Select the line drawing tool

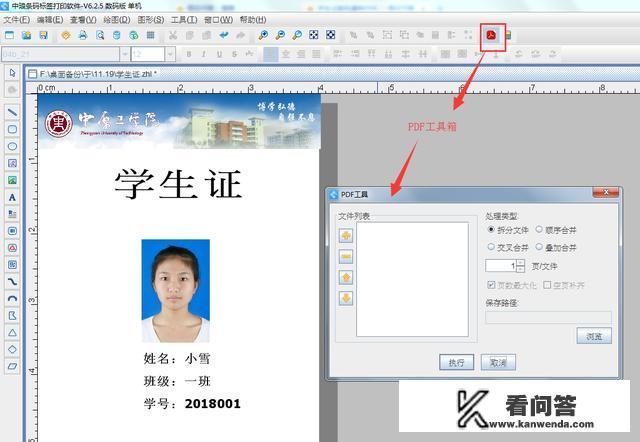point(12,112)
